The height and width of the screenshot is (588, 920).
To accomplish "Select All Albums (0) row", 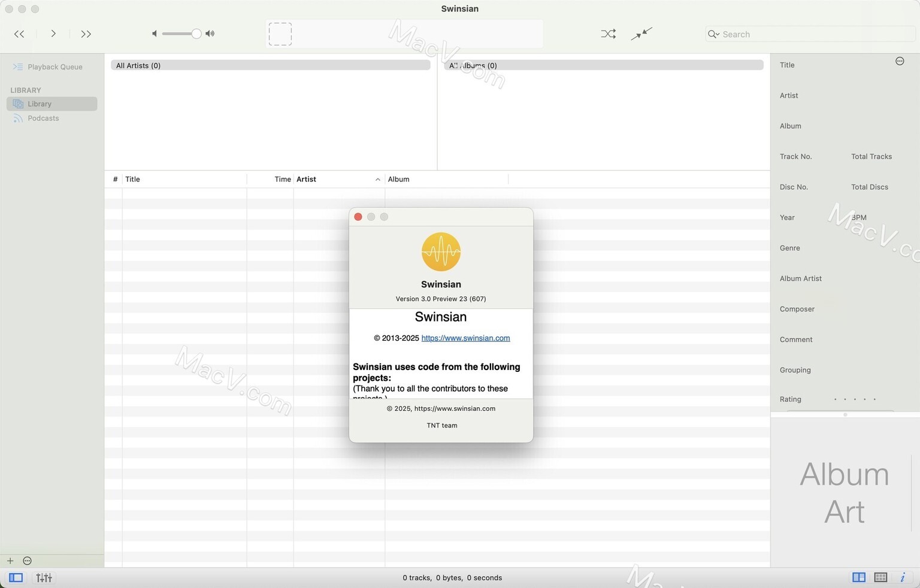I will (604, 65).
